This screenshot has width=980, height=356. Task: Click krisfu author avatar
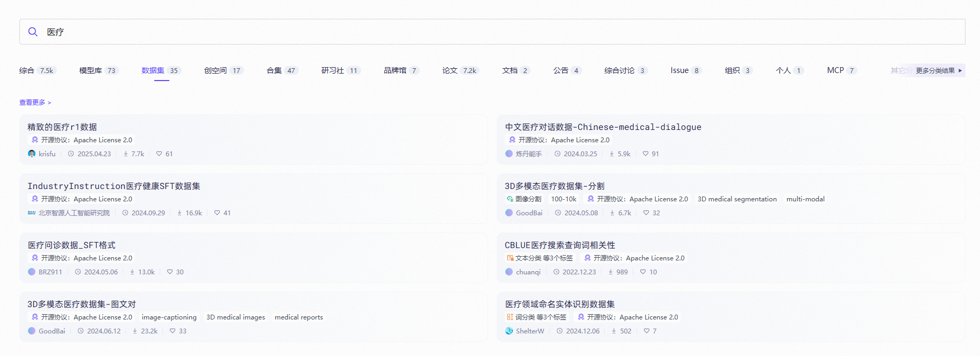tap(32, 154)
